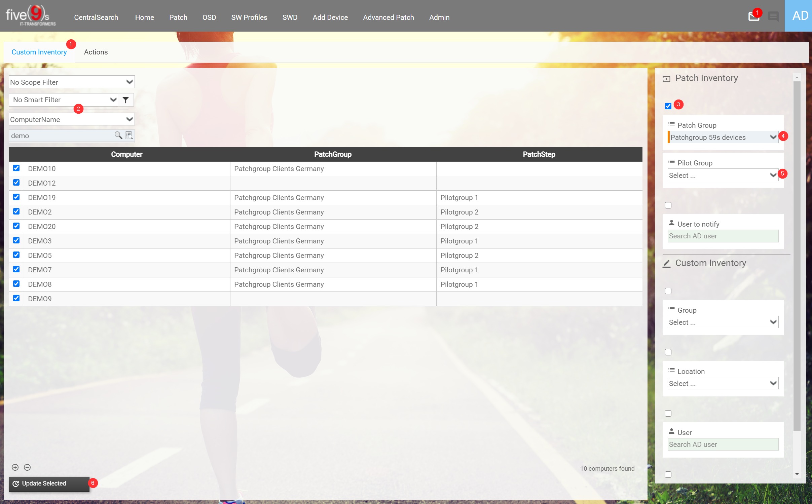
Task: Open the Group Select dropdown
Action: (723, 322)
